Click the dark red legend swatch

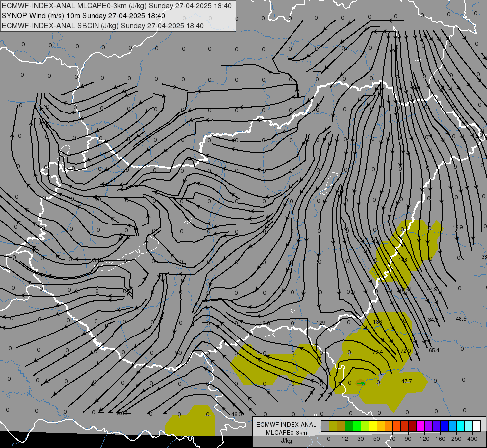pyautogui.click(x=413, y=426)
